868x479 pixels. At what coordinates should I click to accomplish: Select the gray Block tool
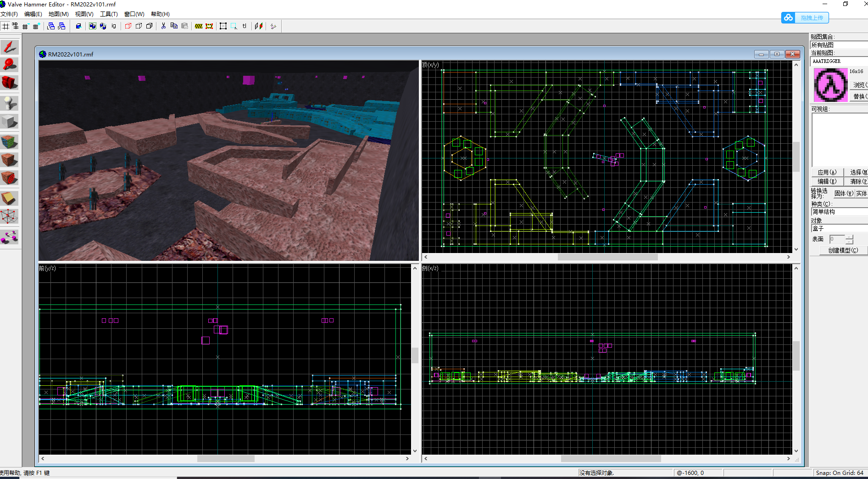(10, 122)
